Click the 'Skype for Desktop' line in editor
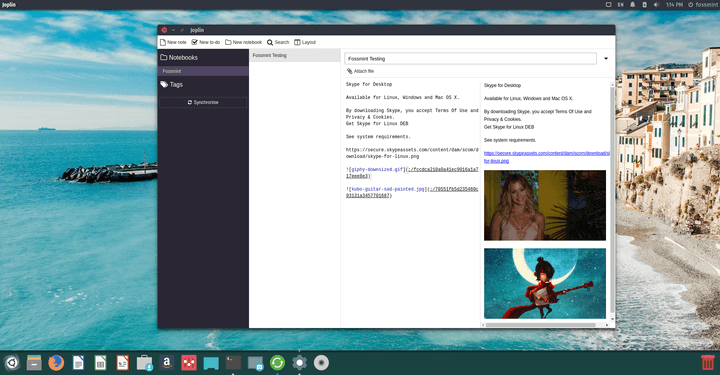The image size is (720, 375). click(x=369, y=84)
